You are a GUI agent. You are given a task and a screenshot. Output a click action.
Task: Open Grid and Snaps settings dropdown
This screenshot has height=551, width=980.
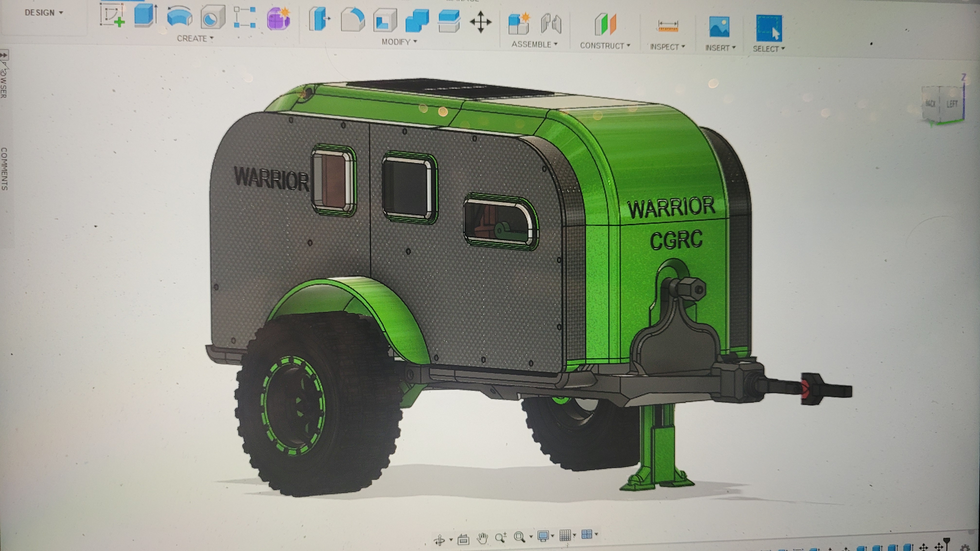tap(568, 535)
